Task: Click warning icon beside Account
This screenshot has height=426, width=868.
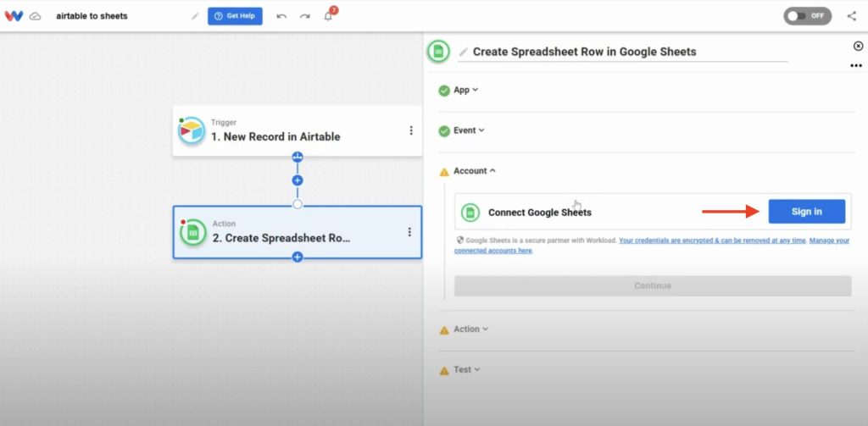Action: point(444,172)
